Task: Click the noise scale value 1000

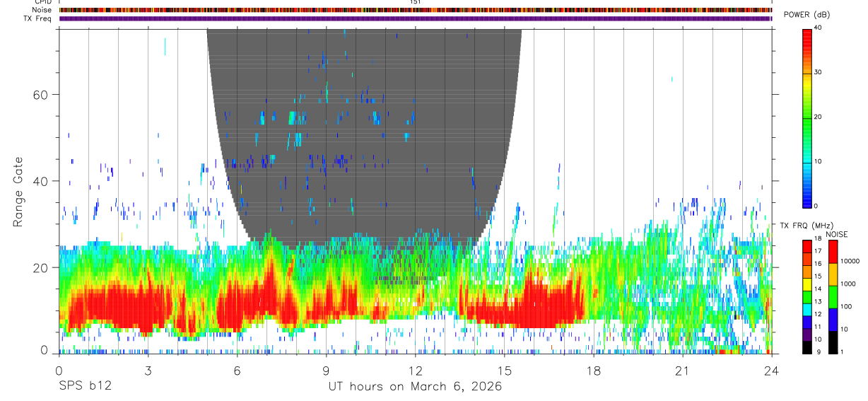Action: click(847, 284)
